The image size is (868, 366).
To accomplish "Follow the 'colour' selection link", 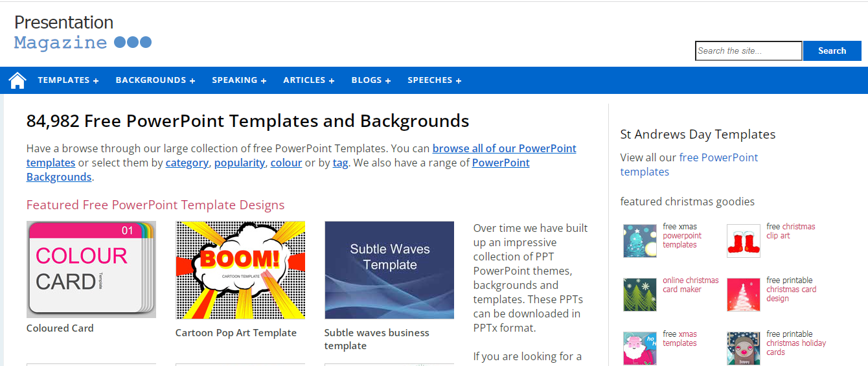I will click(286, 163).
